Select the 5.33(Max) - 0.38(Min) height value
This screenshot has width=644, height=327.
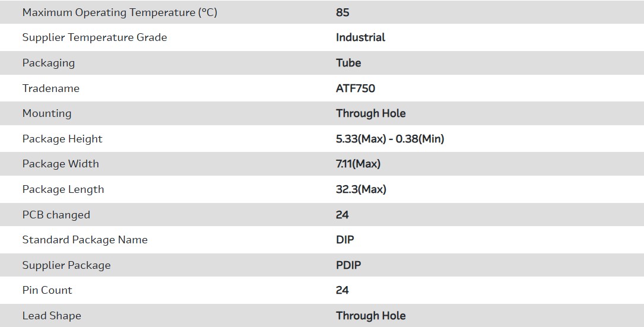pyautogui.click(x=390, y=139)
